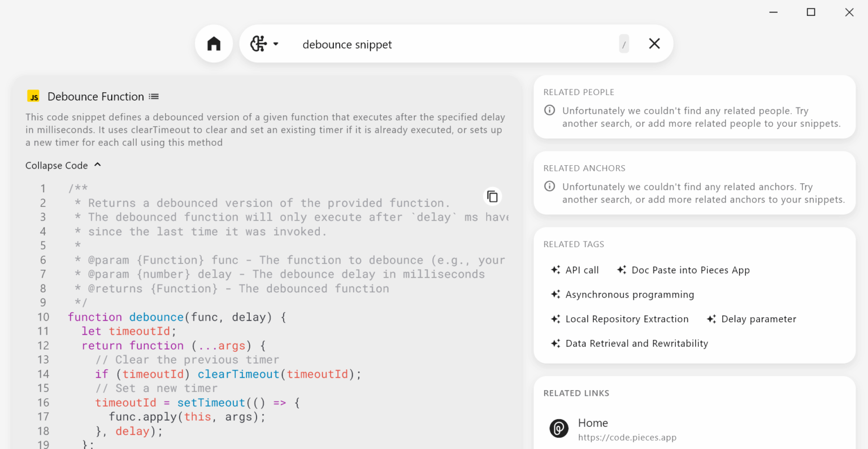Click the info icon in Related People
The height and width of the screenshot is (449, 868).
coord(549,110)
